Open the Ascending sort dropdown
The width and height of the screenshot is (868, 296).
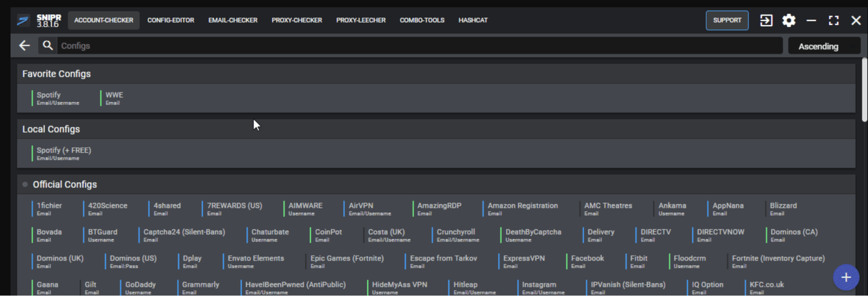pyautogui.click(x=824, y=46)
